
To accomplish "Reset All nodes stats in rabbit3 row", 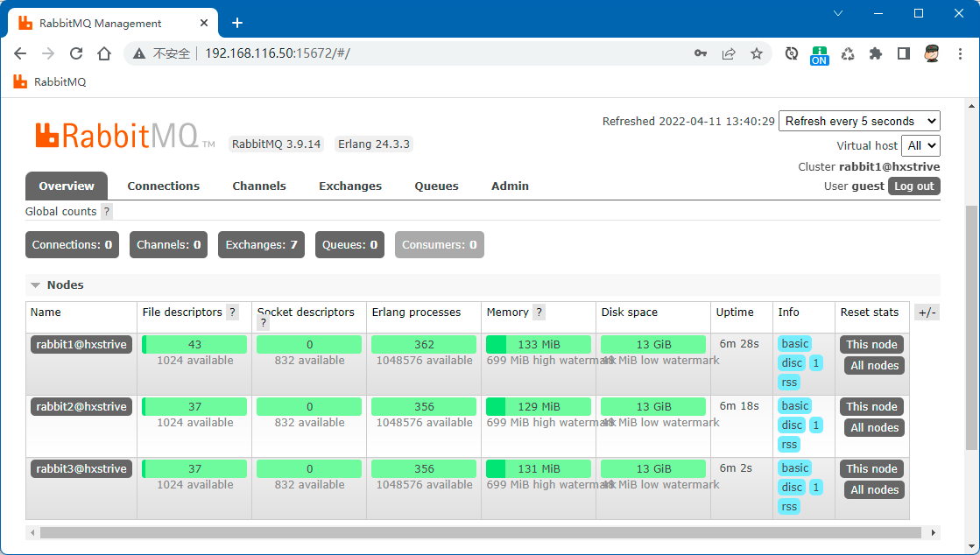I will pyautogui.click(x=874, y=490).
